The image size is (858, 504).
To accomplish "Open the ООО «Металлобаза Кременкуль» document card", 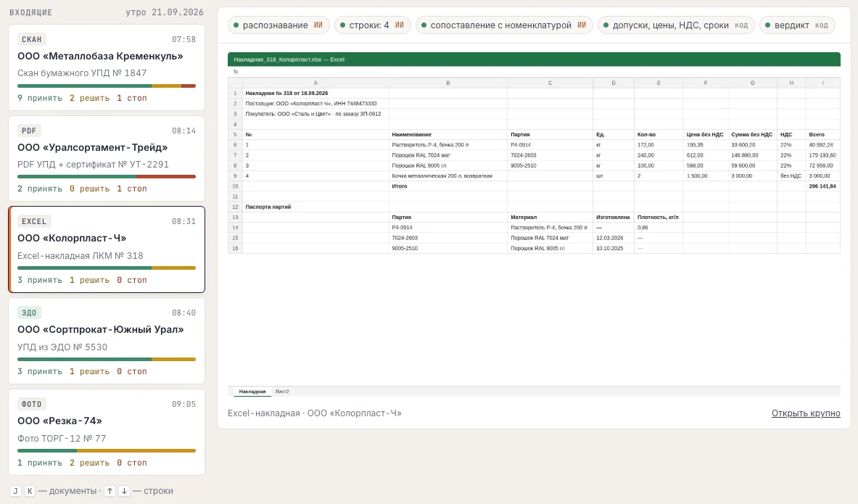I will (107, 67).
